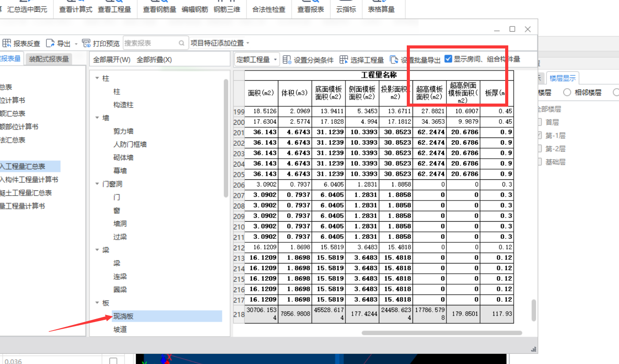Switch to the 装配式报表量 tab

click(49, 59)
